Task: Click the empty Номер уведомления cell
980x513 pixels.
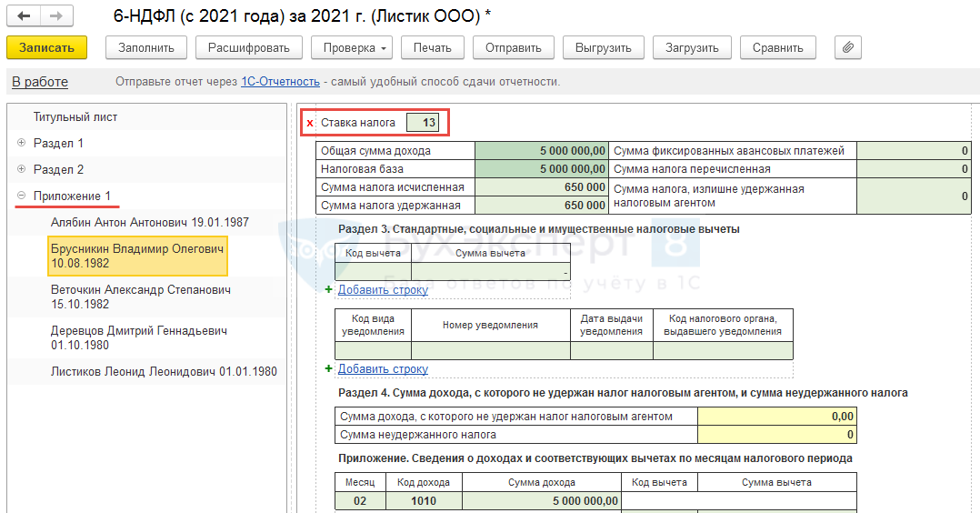Action: (491, 350)
